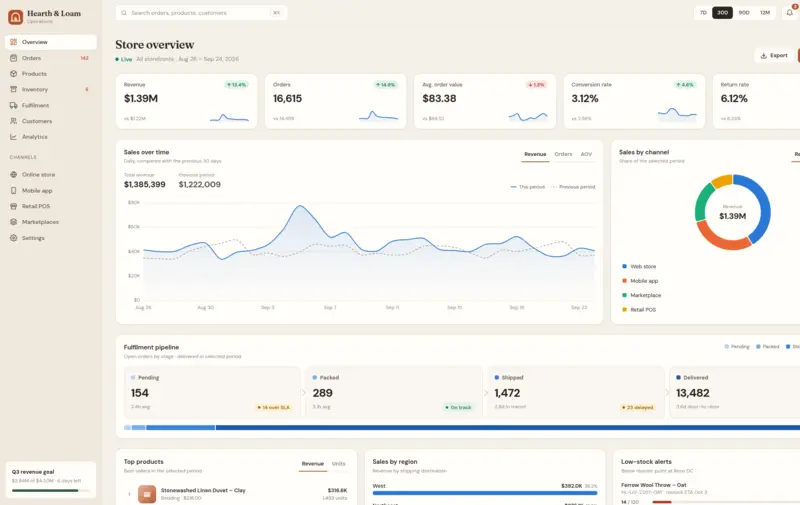This screenshot has width=800, height=505.
Task: Switch the date range to 7D
Action: tap(703, 13)
